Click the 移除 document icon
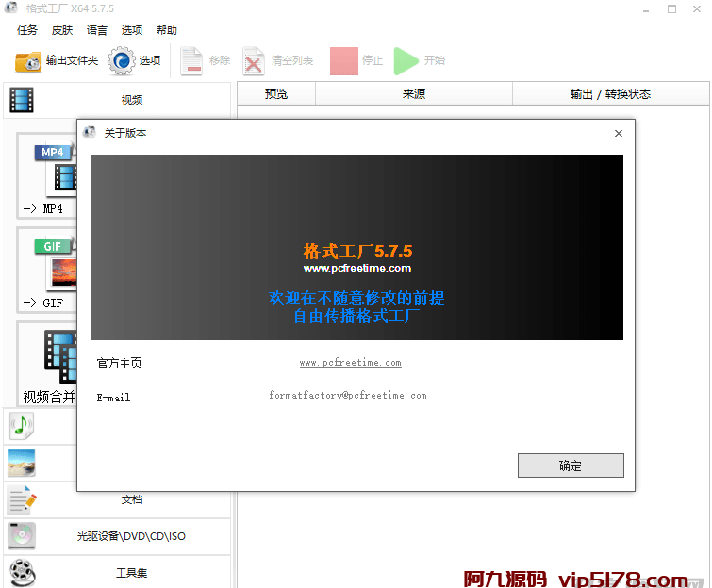Screen dimensions: 712x588 tap(191, 61)
